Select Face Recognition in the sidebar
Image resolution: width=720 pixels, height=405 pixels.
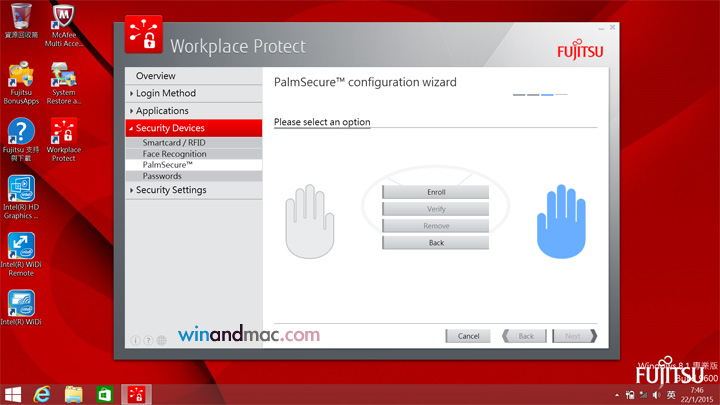pyautogui.click(x=194, y=154)
